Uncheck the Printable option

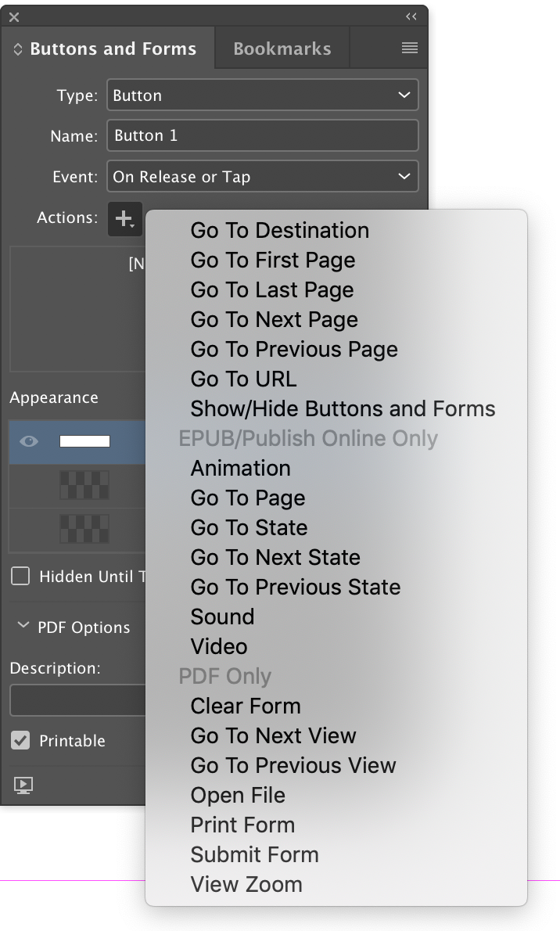19,741
